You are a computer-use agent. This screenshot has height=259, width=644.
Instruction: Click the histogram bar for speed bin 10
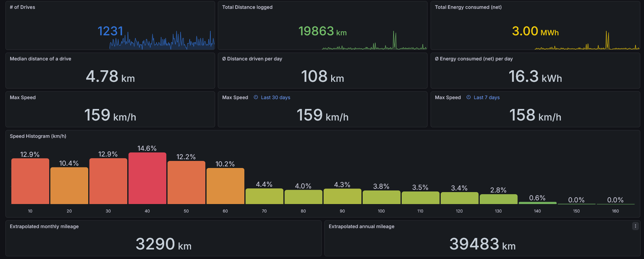[30, 181]
